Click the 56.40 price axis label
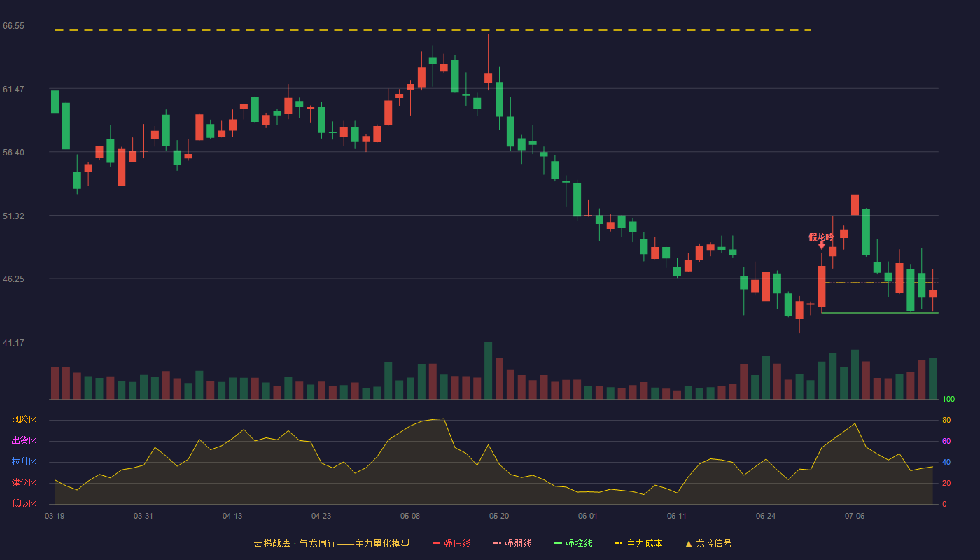980x560 pixels. click(x=13, y=153)
